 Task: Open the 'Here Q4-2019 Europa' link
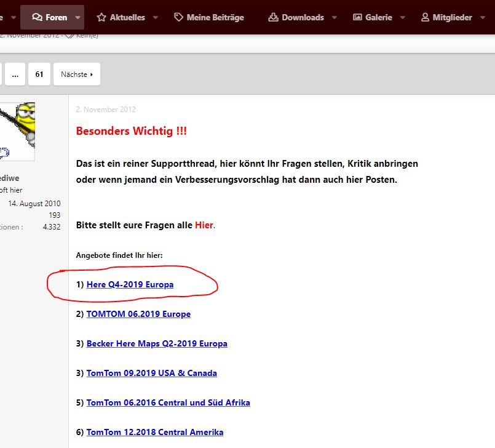click(x=130, y=284)
